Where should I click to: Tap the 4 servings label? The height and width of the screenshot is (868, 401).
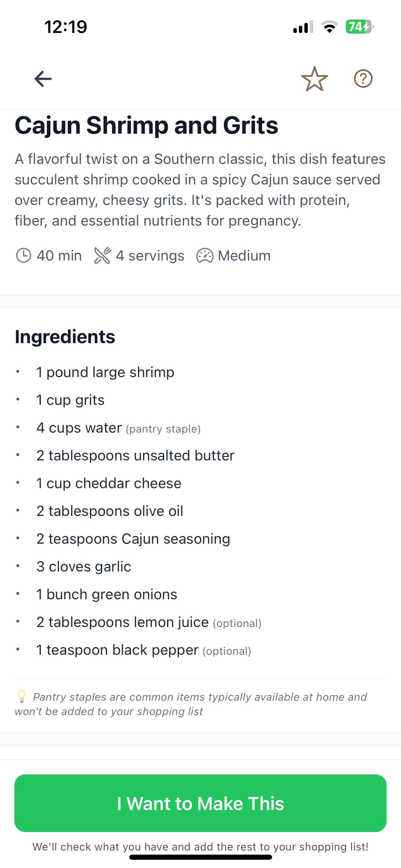[150, 255]
